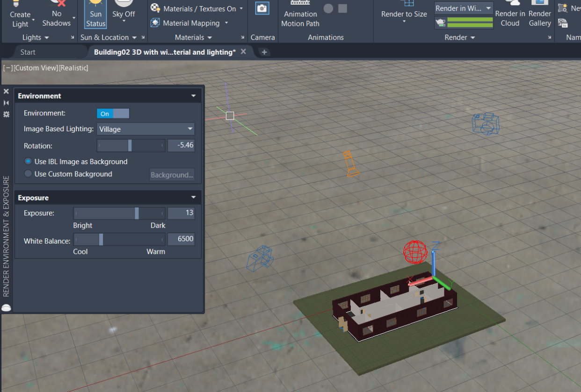Open Materials / Textures On dropdown arrow
The height and width of the screenshot is (392, 581).
(x=241, y=8)
